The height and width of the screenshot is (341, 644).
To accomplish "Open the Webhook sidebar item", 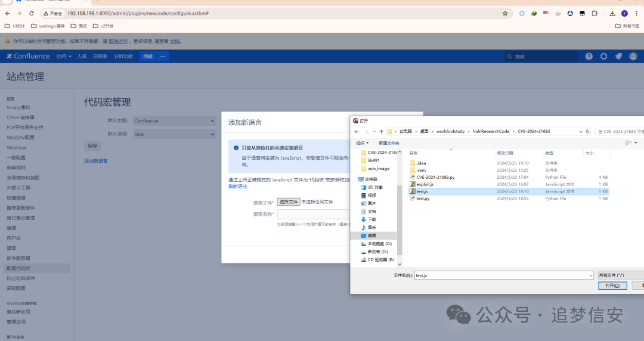I will tap(17, 147).
